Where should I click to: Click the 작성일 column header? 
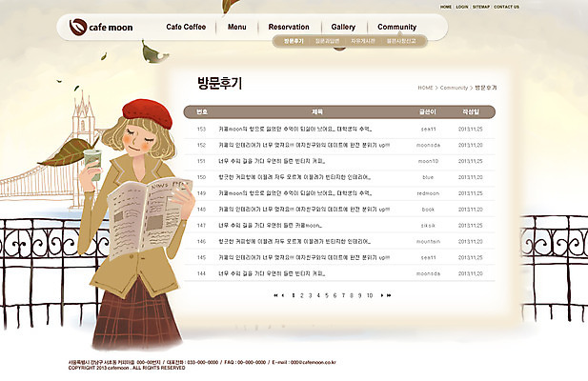[x=470, y=111]
